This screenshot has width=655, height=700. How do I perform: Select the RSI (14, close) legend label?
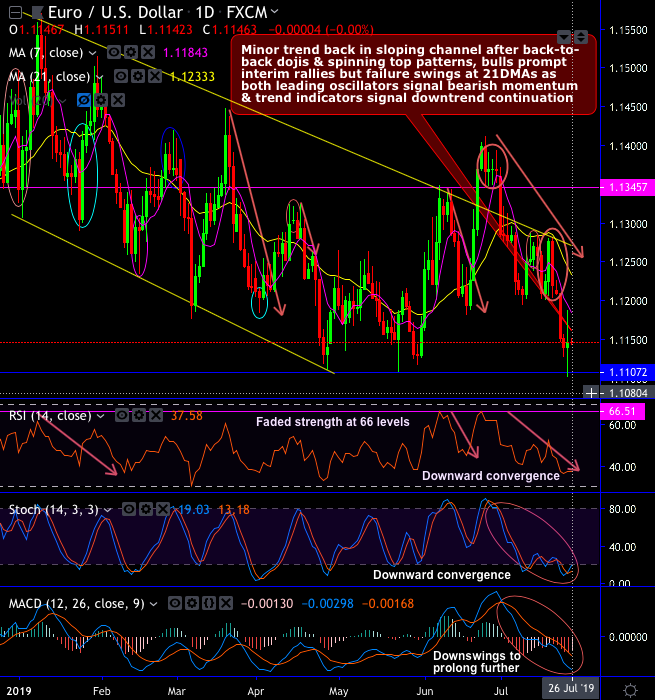pos(50,416)
